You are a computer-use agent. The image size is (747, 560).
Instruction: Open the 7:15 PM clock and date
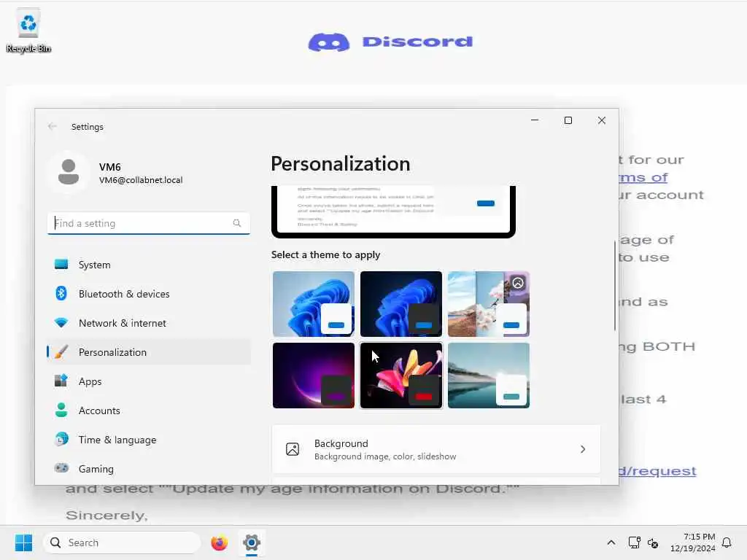tap(693, 542)
